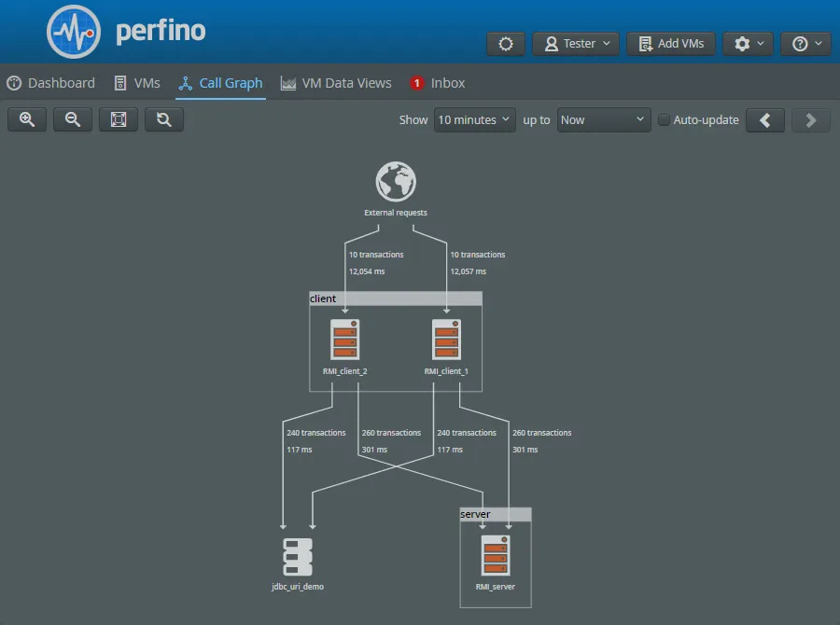Enable Auto-update

[x=664, y=119]
